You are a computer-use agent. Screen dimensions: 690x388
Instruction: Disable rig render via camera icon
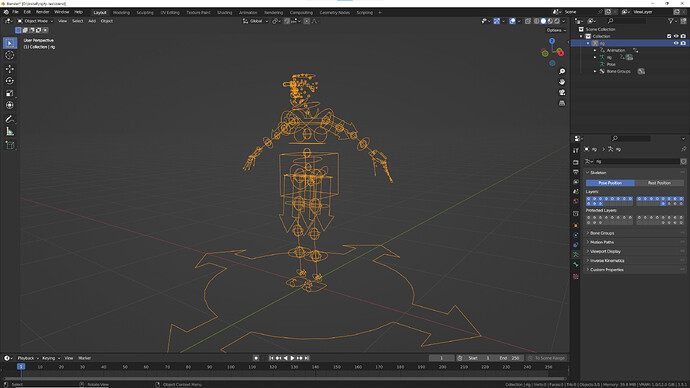coord(683,43)
